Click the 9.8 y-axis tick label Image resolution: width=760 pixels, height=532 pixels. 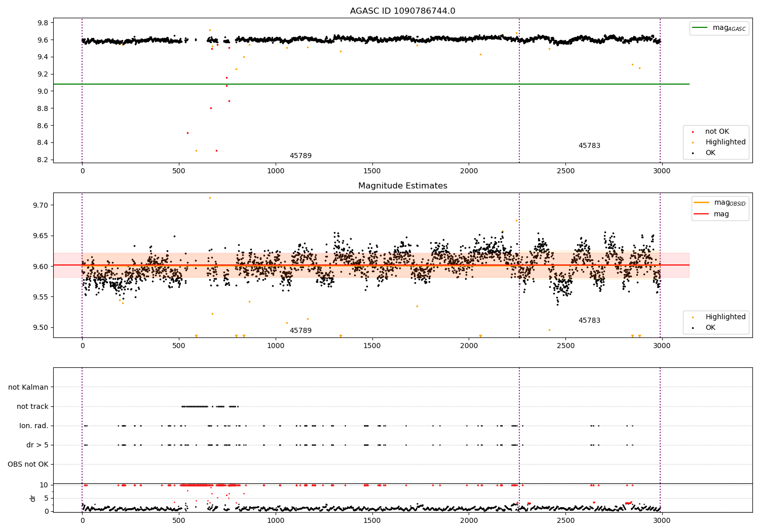[43, 23]
